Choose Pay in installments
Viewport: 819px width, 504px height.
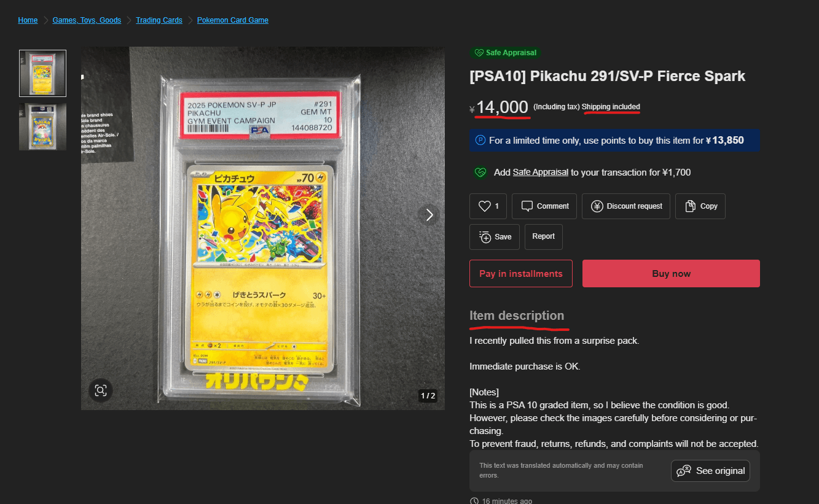pos(521,274)
